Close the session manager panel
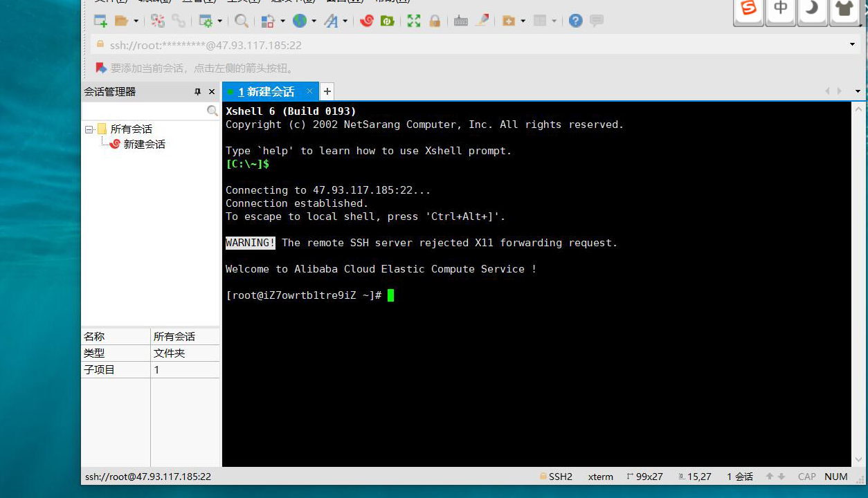 tap(212, 91)
